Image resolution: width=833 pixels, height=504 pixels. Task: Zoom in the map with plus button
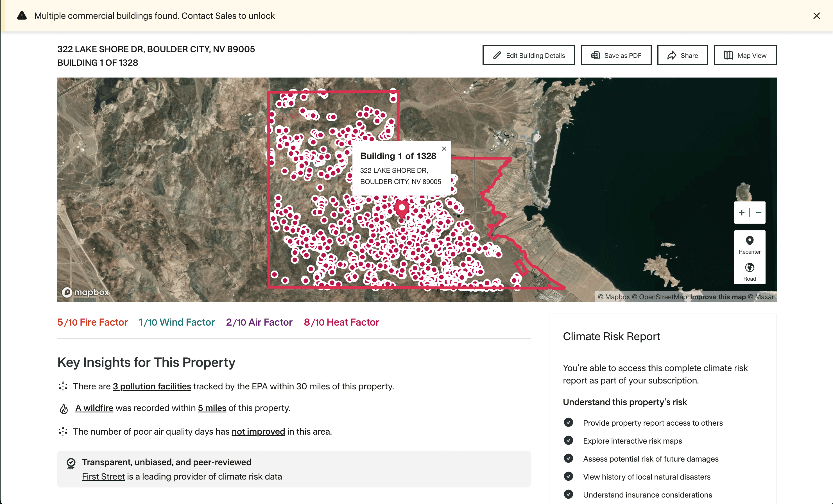point(741,213)
